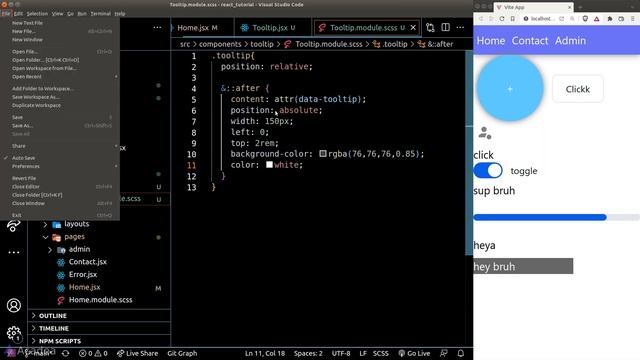Screen dimensions: 640x360
Task: Switch off the toggle switch on page
Action: [x=488, y=171]
